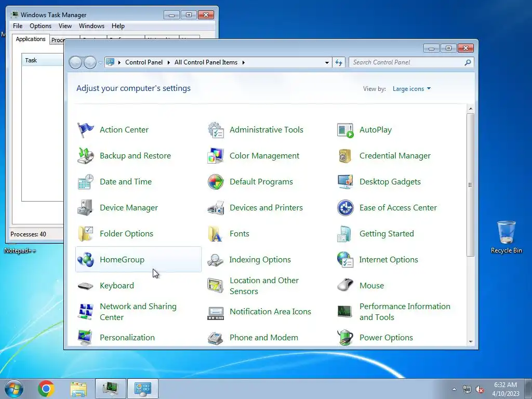Expand the address bar history dropdown arrow
532x399 pixels.
point(327,62)
